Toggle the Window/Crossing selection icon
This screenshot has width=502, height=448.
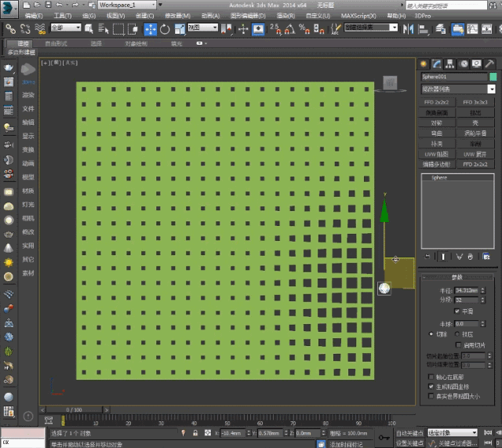[x=133, y=29]
